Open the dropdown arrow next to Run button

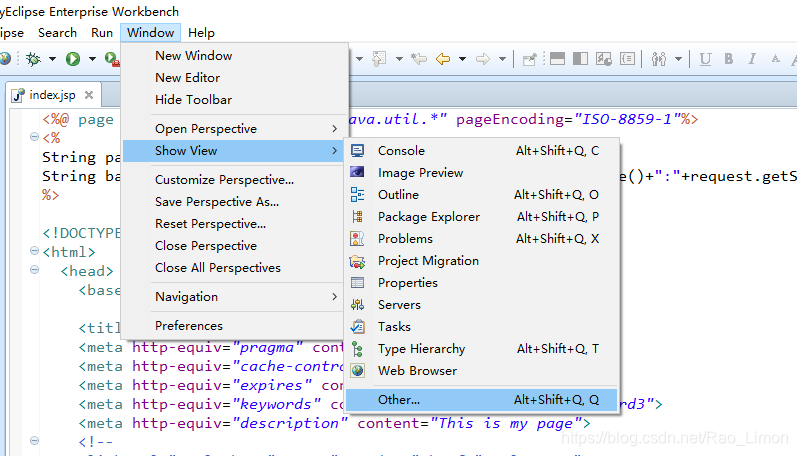(x=92, y=59)
